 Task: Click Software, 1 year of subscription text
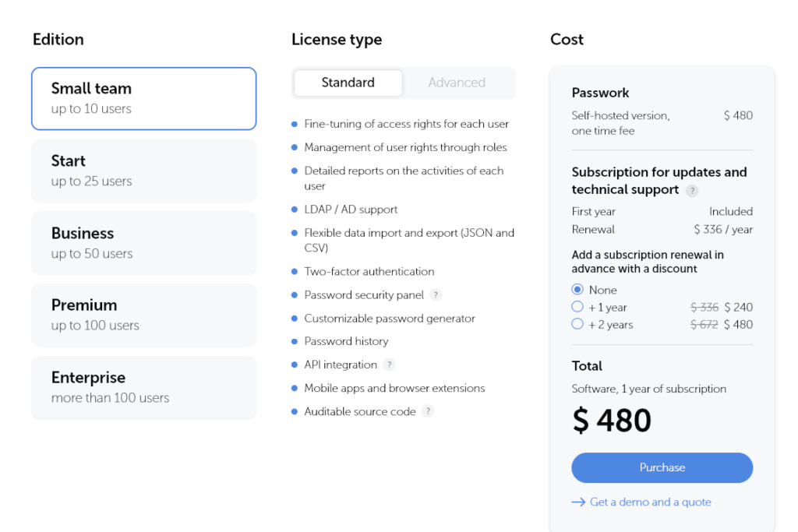[649, 389]
